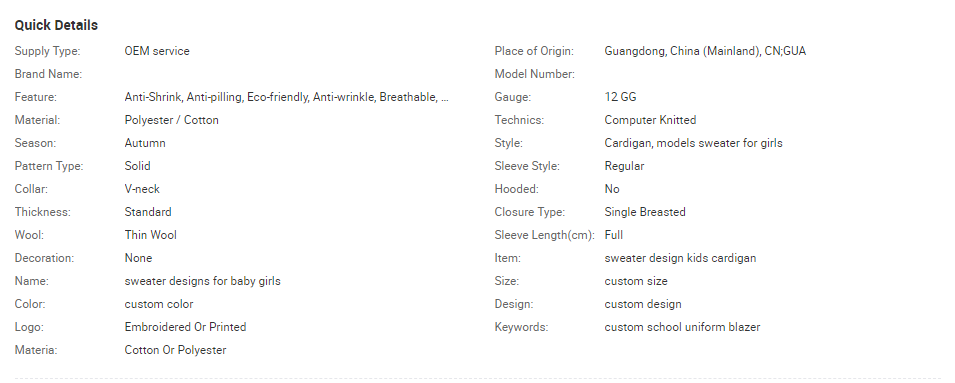This screenshot has height=383, width=955.
Task: Click Embroidered Or Printed logo value
Action: (185, 327)
